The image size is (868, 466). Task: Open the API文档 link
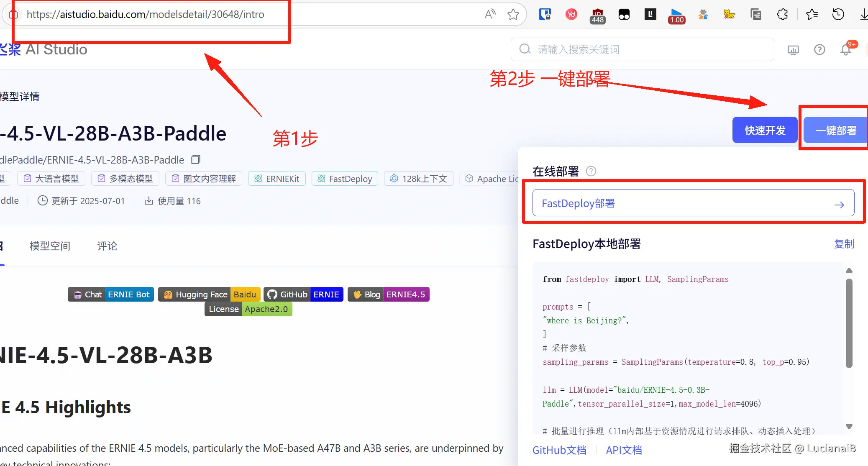tap(624, 450)
